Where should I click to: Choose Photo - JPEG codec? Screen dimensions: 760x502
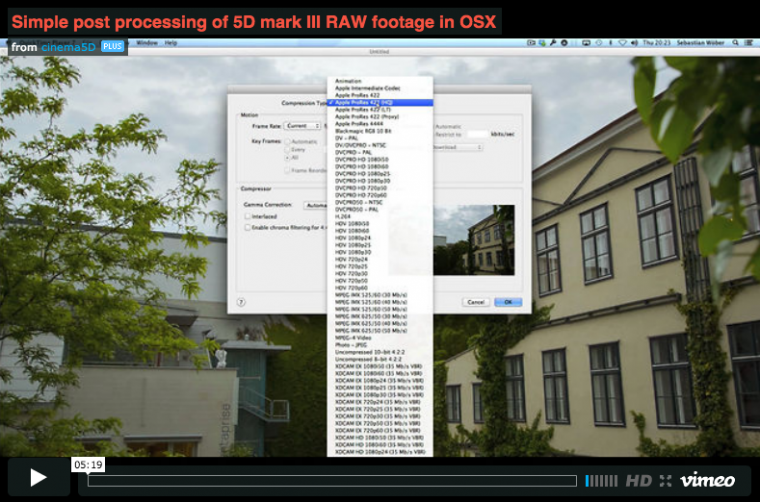point(380,345)
